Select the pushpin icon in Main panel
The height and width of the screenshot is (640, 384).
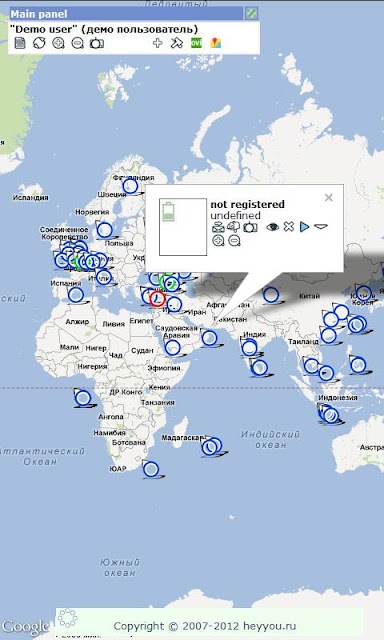(x=177, y=43)
